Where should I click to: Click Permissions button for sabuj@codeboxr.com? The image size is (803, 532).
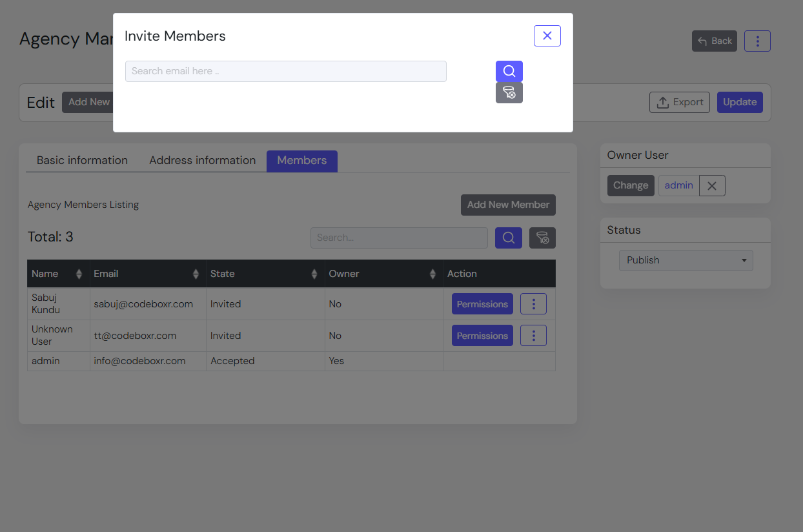coord(482,304)
